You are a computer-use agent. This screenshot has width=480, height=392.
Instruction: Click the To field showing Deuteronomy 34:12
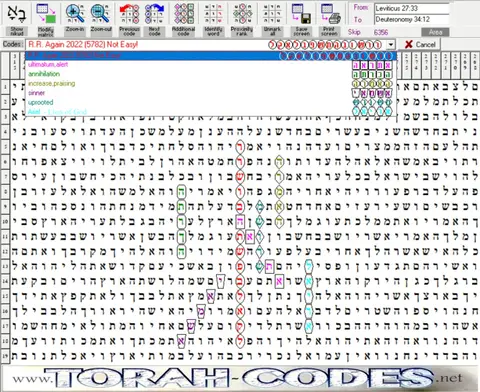412,19
